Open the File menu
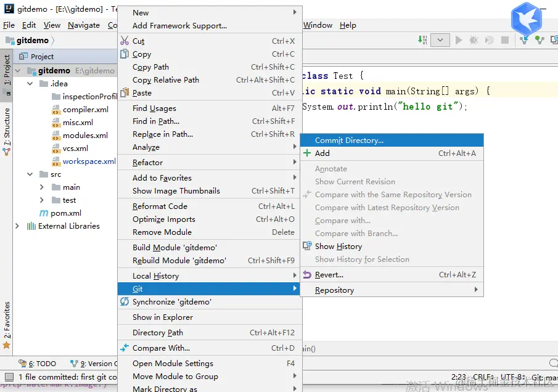 point(9,25)
